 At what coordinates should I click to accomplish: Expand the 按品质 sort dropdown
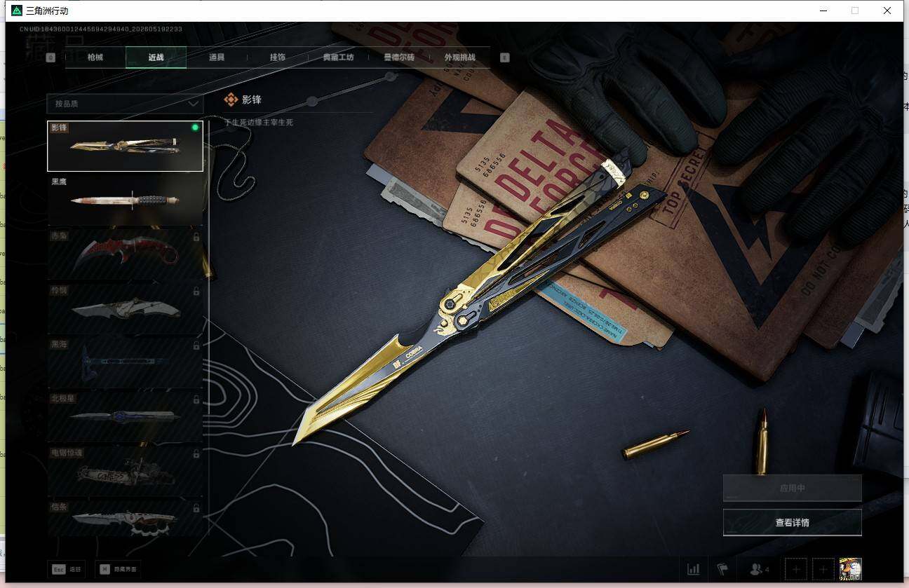(125, 104)
